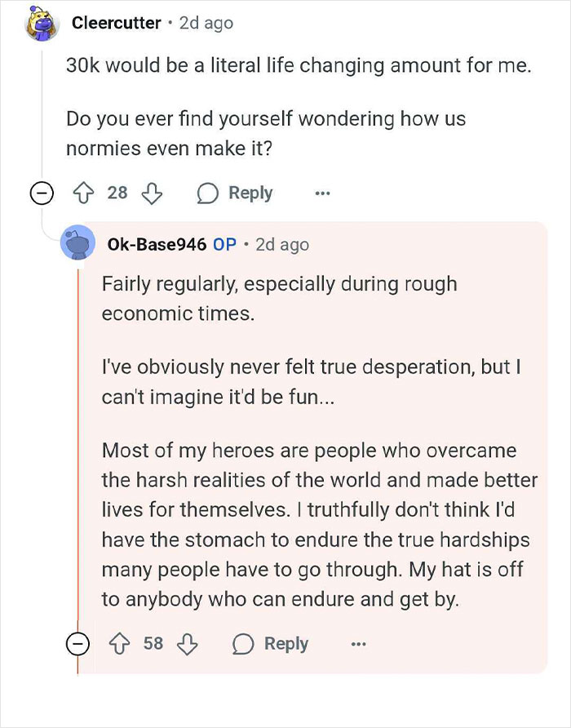Downvote Ok-Base946's reply
This screenshot has height=728, width=571.
point(188,643)
